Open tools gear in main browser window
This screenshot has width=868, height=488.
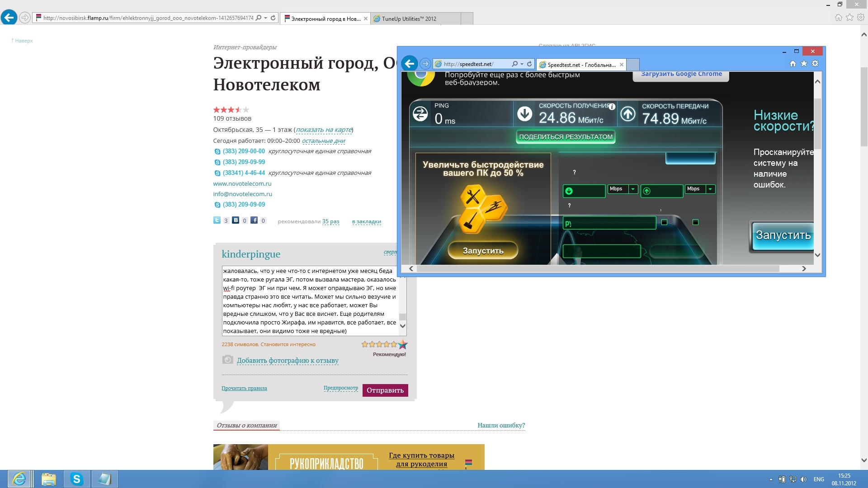(x=861, y=18)
